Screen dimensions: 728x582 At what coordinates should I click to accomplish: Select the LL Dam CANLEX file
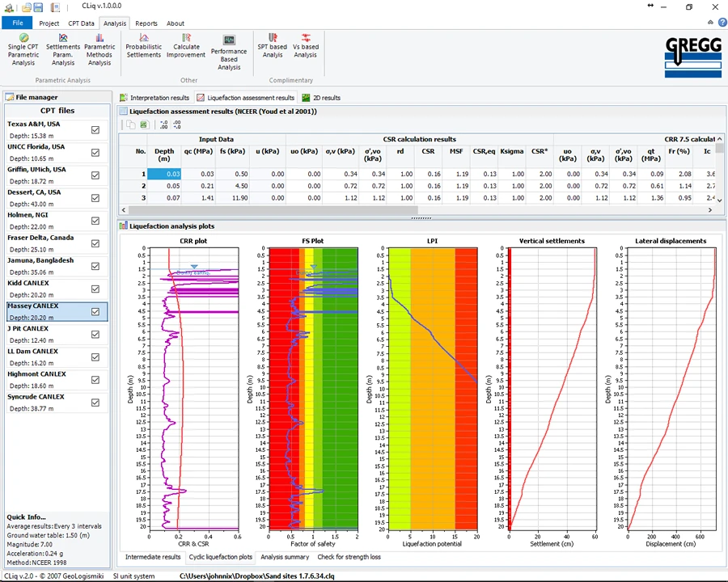pyautogui.click(x=57, y=357)
